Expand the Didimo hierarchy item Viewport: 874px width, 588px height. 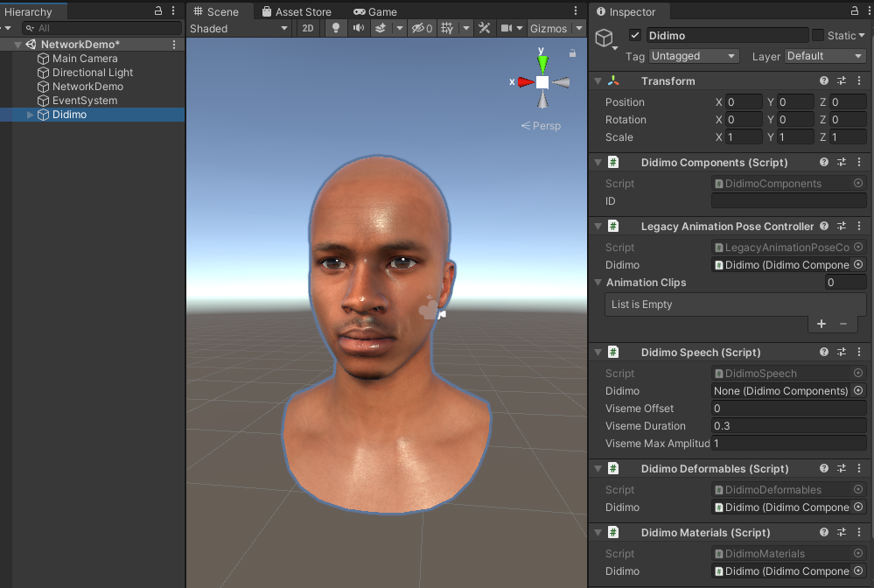31,115
